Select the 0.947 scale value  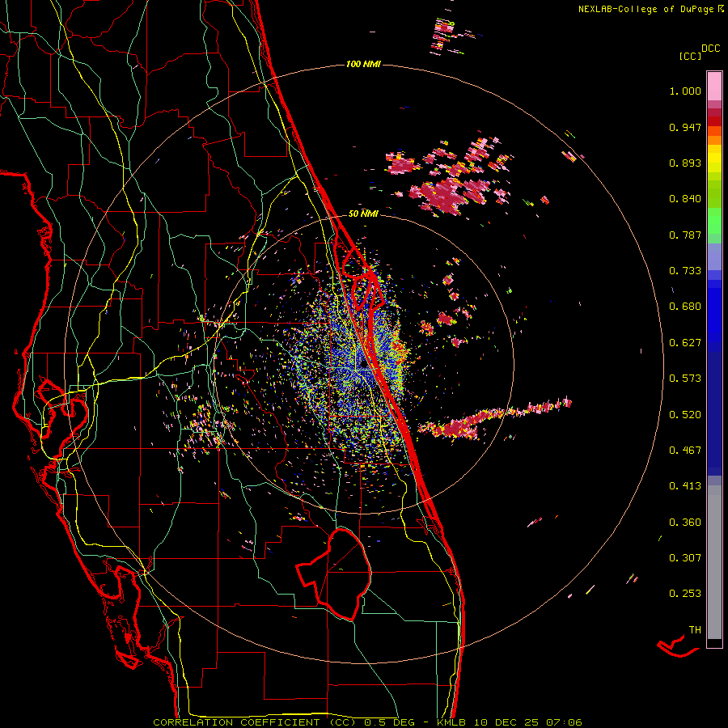click(x=685, y=127)
